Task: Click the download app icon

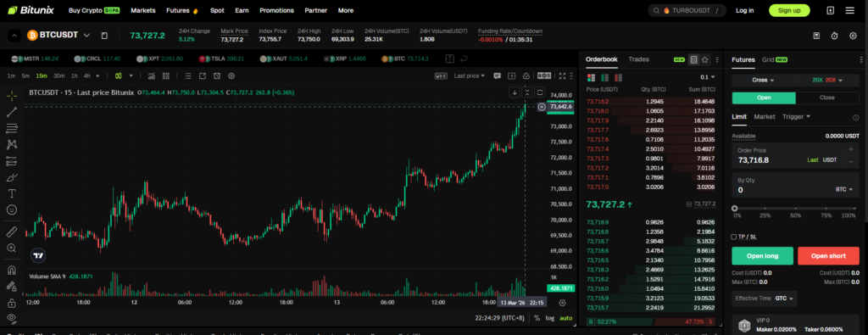Action: point(831,10)
